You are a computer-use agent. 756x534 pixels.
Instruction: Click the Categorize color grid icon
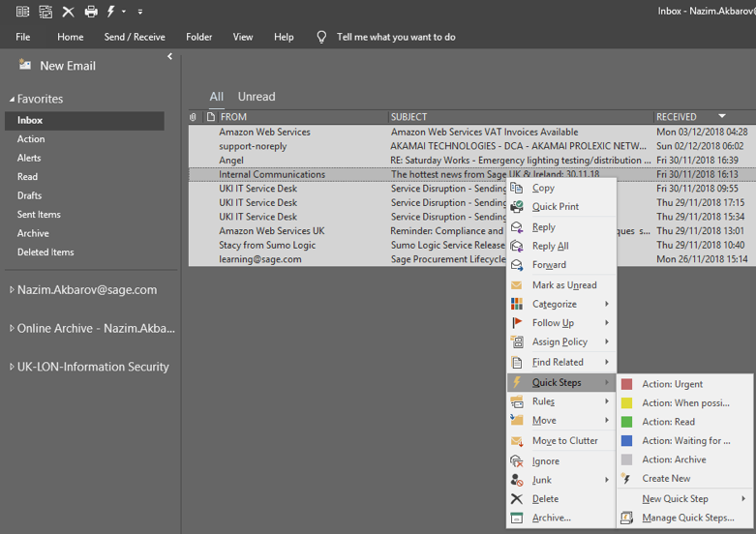[x=516, y=304]
